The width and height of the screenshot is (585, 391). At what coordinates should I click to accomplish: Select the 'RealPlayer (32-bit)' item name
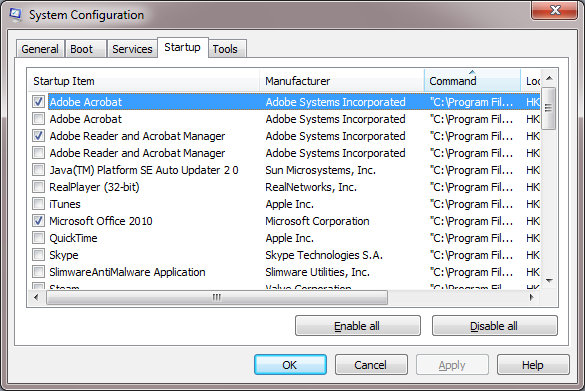pyautogui.click(x=94, y=187)
